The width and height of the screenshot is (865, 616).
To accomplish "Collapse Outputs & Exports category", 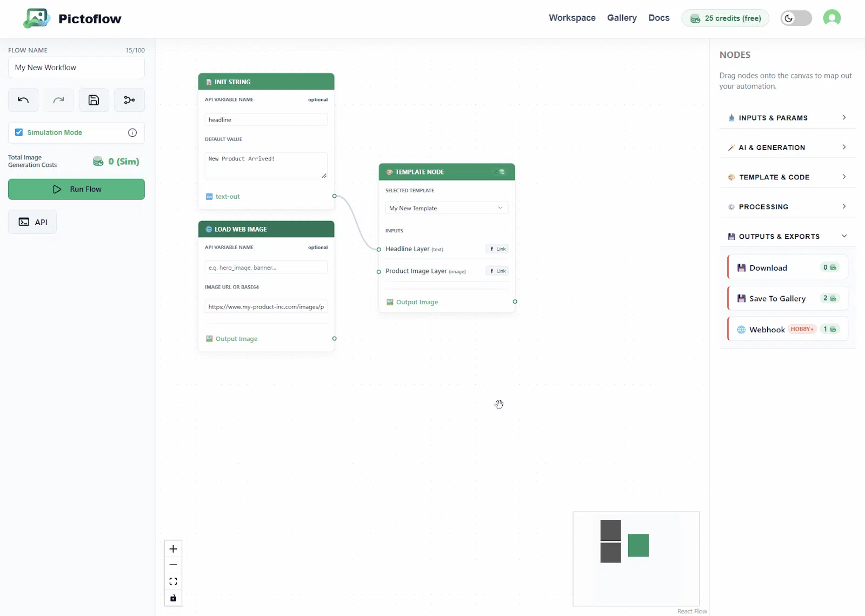I will [787, 237].
